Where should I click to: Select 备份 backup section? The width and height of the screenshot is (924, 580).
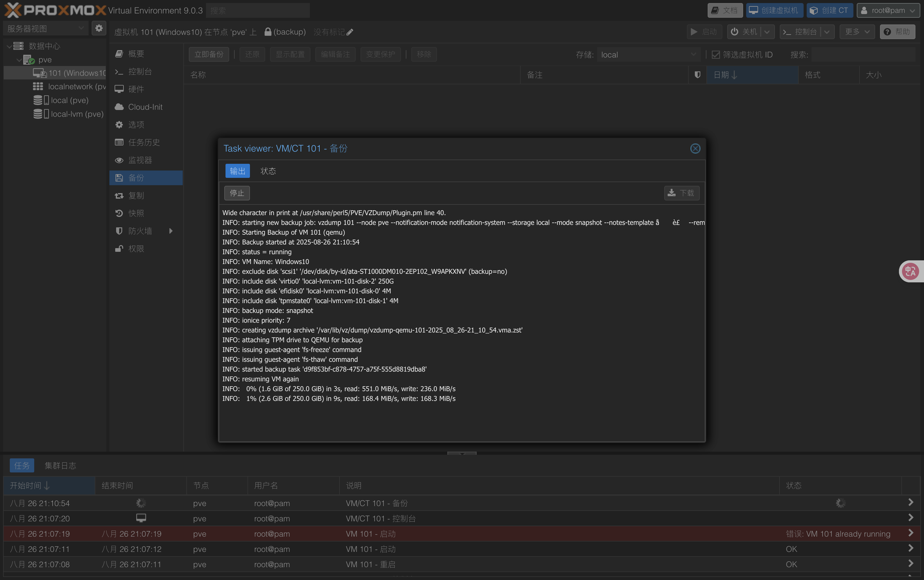tap(146, 178)
